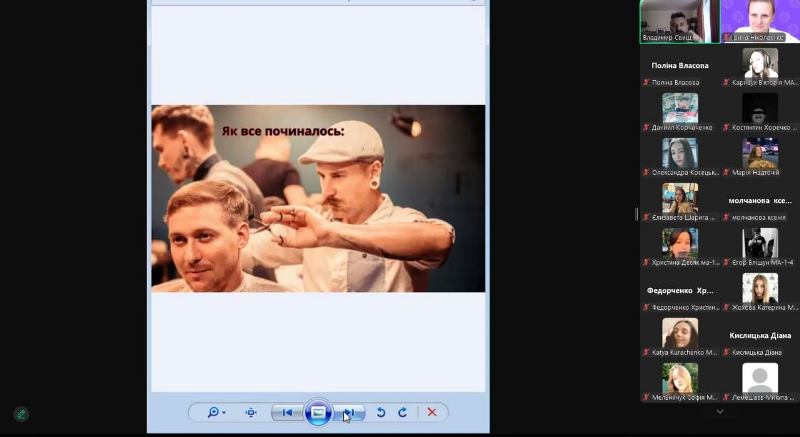The image size is (800, 437).
Task: Click muted mic icon beside Єгор Бліщун
Action: (x=727, y=263)
